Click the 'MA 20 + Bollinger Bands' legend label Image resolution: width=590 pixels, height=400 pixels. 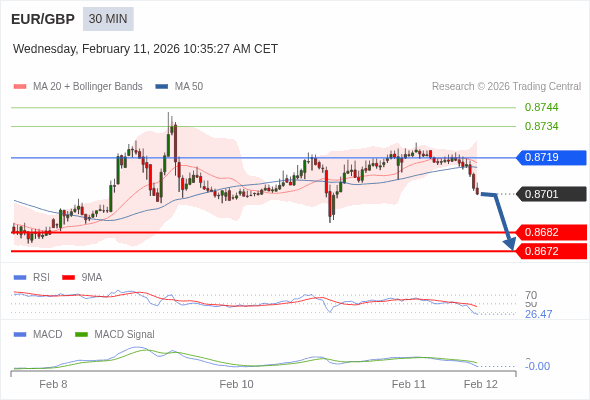[x=88, y=87]
